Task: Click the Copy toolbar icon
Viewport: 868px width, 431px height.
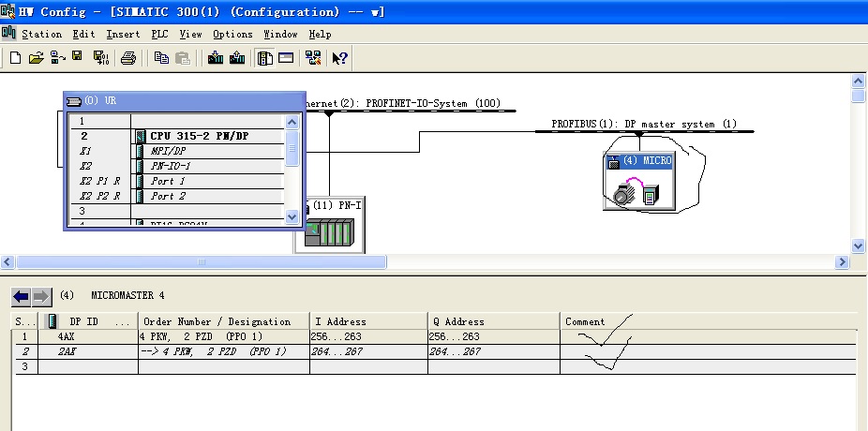Action: point(161,57)
